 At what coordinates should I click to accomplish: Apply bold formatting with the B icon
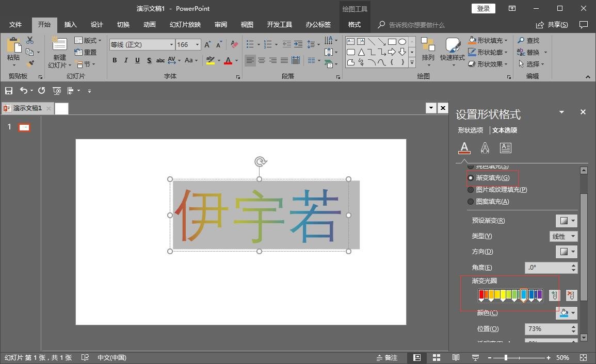click(115, 60)
